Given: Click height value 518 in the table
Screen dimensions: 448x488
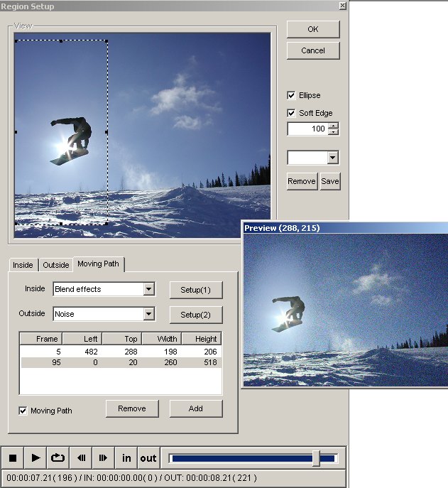Looking at the screenshot, I should click(210, 362).
